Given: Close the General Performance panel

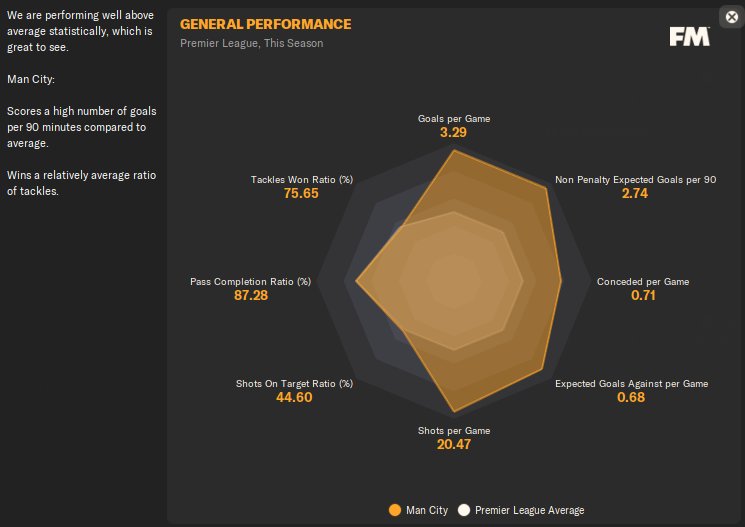Looking at the screenshot, I should pos(731,16).
